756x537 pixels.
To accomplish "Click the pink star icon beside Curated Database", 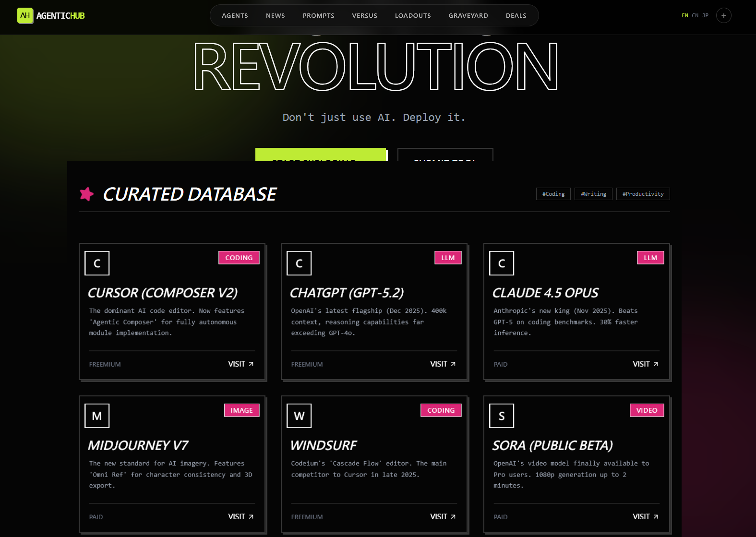I will click(x=87, y=194).
